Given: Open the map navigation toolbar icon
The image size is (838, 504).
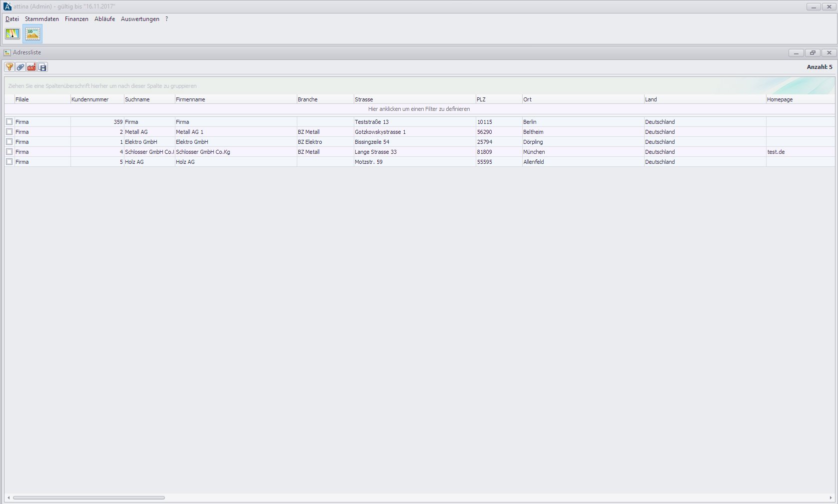Looking at the screenshot, I should (x=12, y=34).
